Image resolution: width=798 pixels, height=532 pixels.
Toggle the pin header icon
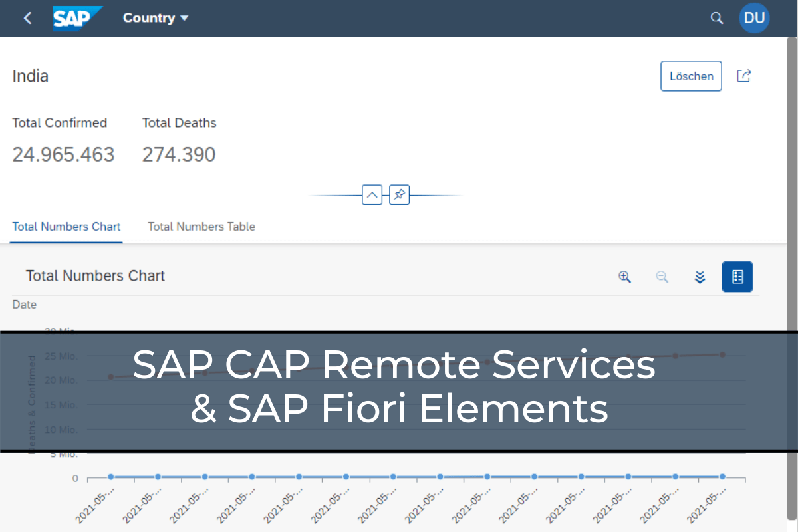399,195
